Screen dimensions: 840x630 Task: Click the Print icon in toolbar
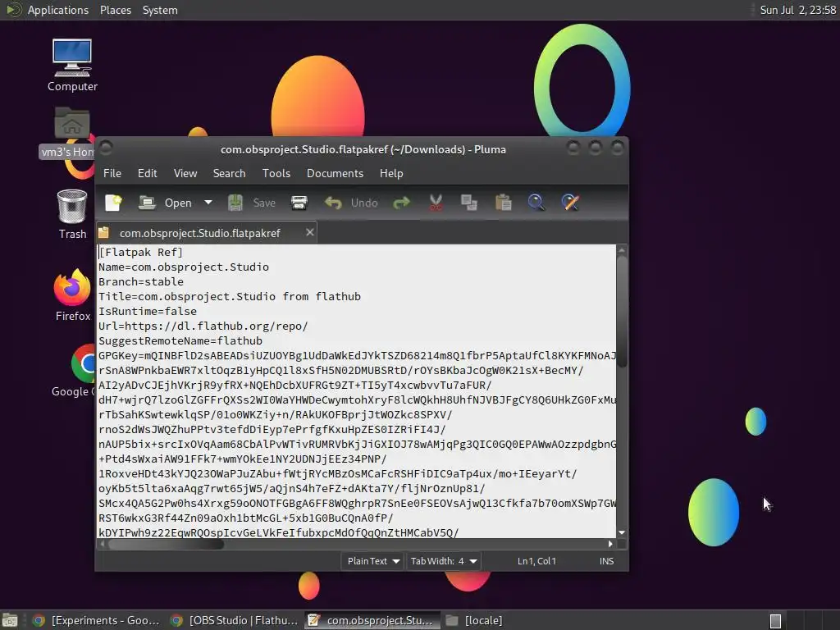(299, 203)
